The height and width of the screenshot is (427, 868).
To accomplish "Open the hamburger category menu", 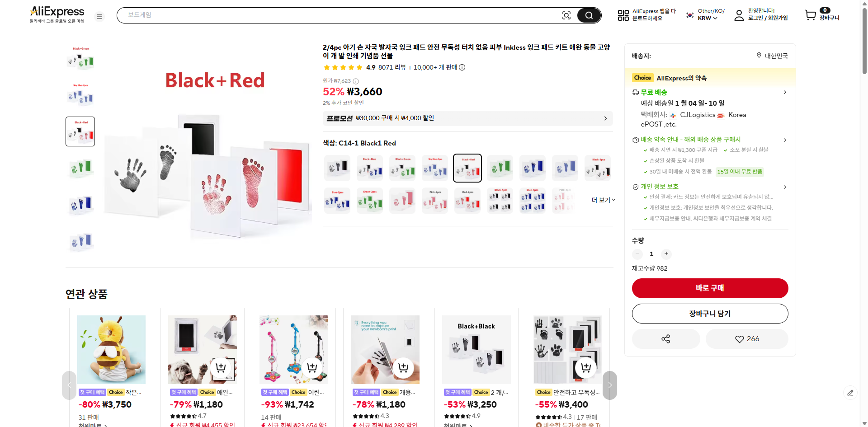I will click(99, 17).
